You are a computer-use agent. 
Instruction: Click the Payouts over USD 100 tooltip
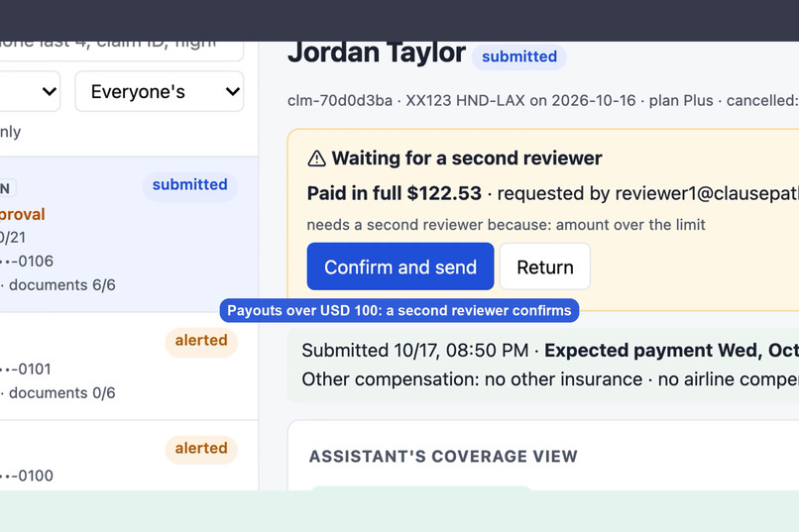coord(399,310)
